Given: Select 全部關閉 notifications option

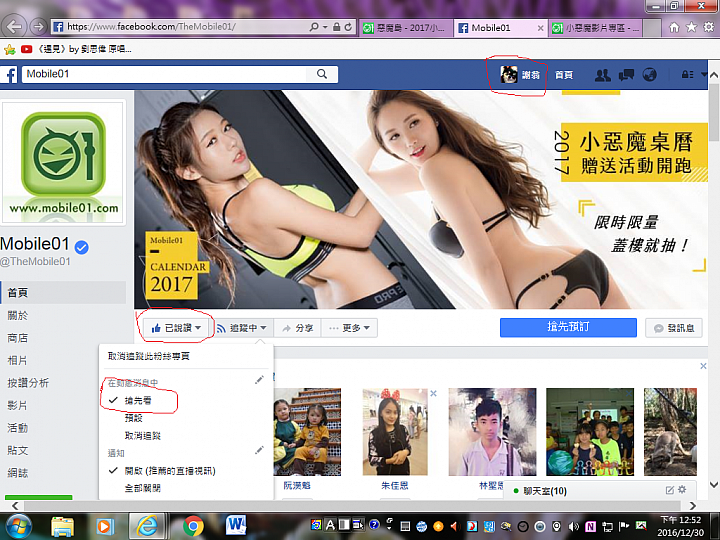Looking at the screenshot, I should (143, 488).
